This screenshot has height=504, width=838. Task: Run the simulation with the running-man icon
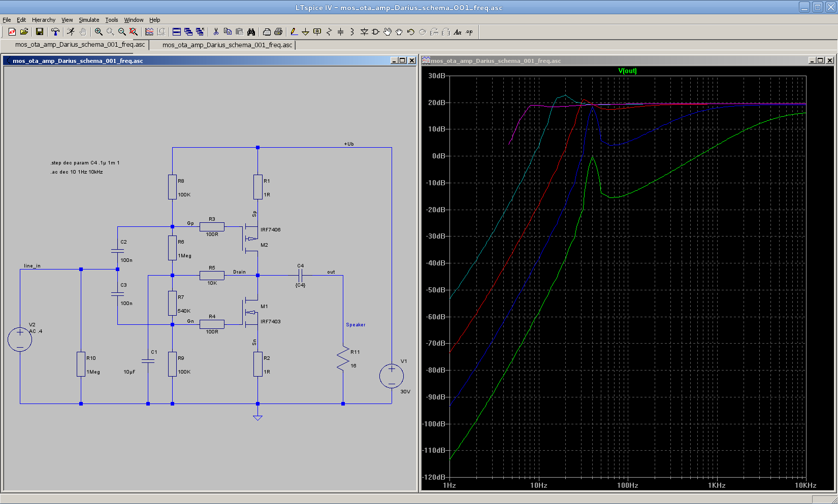click(71, 31)
